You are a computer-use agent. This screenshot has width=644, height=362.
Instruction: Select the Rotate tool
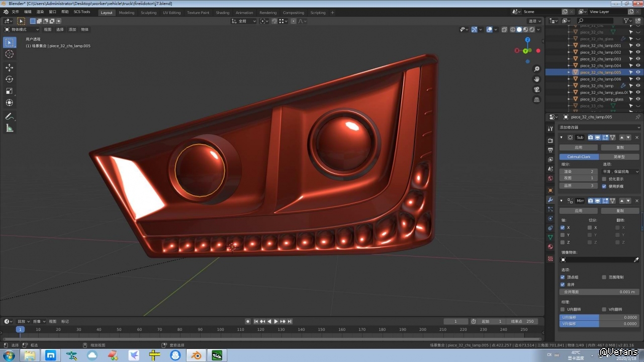pyautogui.click(x=10, y=79)
